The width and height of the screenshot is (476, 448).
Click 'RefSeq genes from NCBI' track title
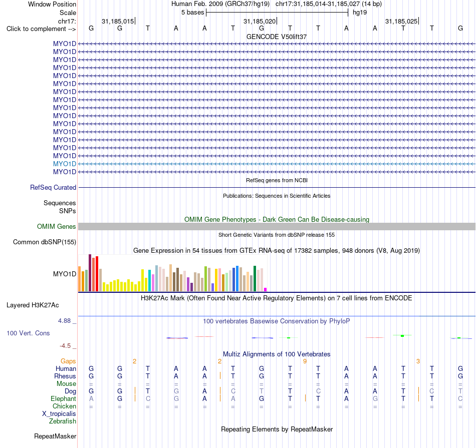(x=277, y=180)
